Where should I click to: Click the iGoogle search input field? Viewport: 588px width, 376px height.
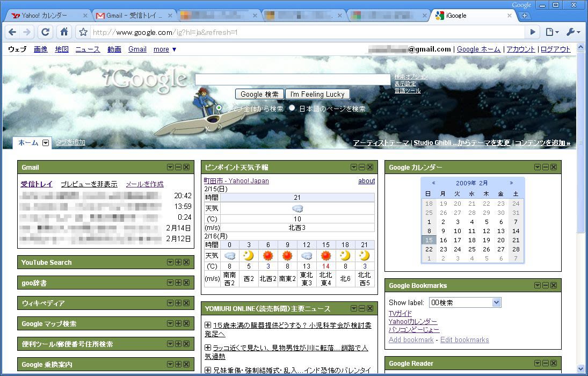click(x=293, y=79)
